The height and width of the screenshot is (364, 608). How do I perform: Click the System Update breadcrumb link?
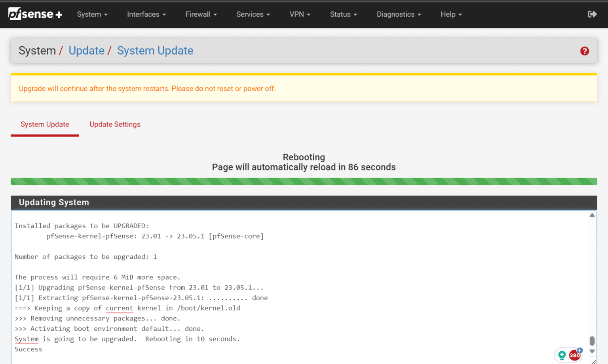click(155, 51)
